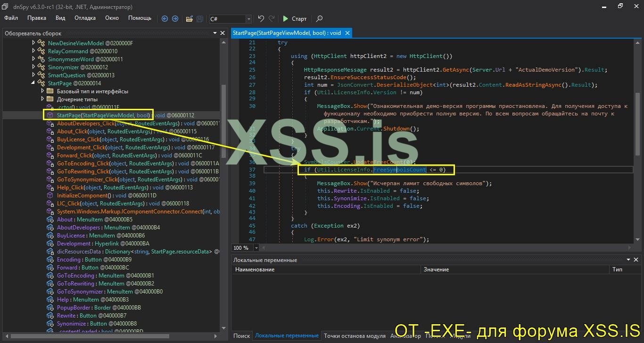Click the folder icon beside Дочерние типы
644x343 pixels.
coord(50,99)
